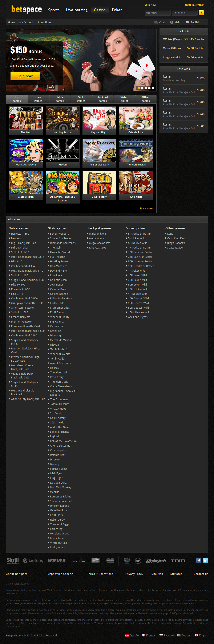Expand the English language dropdown arrow
The width and height of the screenshot is (214, 644).
tap(205, 22)
